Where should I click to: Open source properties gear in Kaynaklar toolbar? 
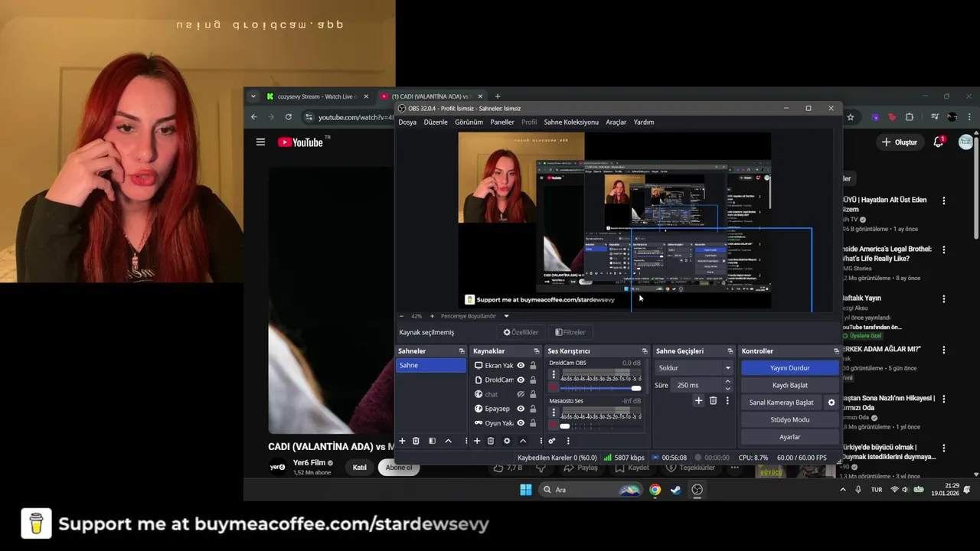tap(506, 441)
